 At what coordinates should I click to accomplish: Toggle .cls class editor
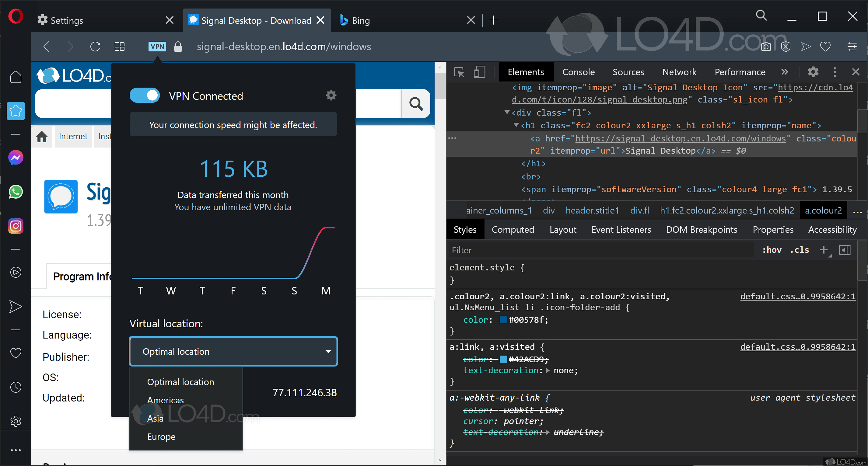[799, 250]
